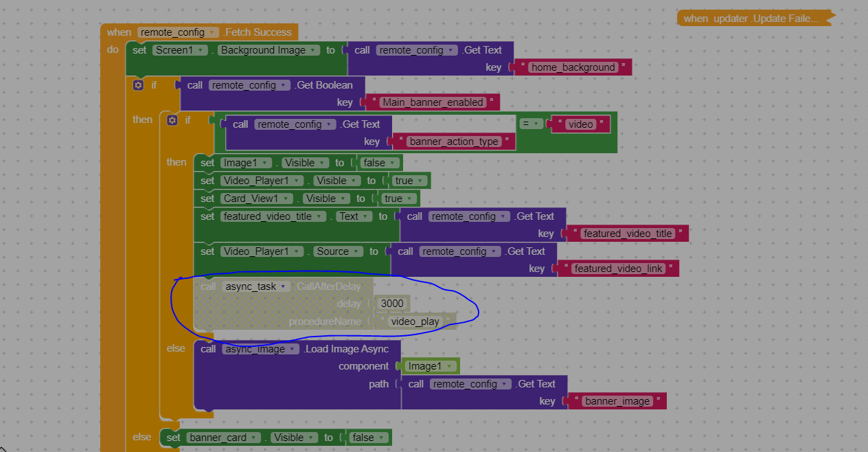The width and height of the screenshot is (868, 452).
Task: Toggle the false value for Image1 Visible
Action: [x=379, y=163]
